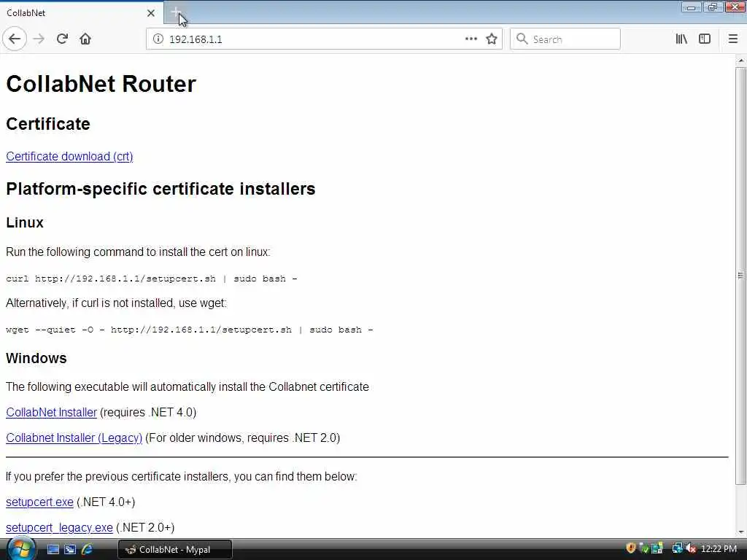The height and width of the screenshot is (560, 747).
Task: Bookmark this page with the star
Action: point(492,39)
